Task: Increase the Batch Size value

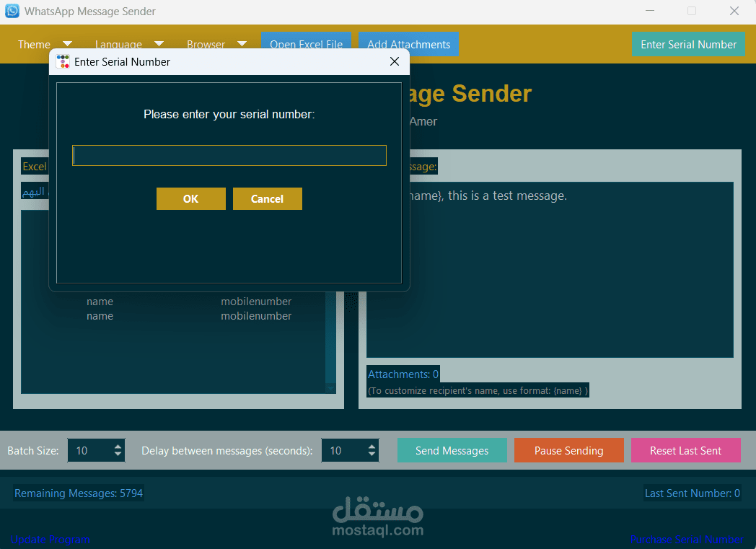Action: point(118,447)
